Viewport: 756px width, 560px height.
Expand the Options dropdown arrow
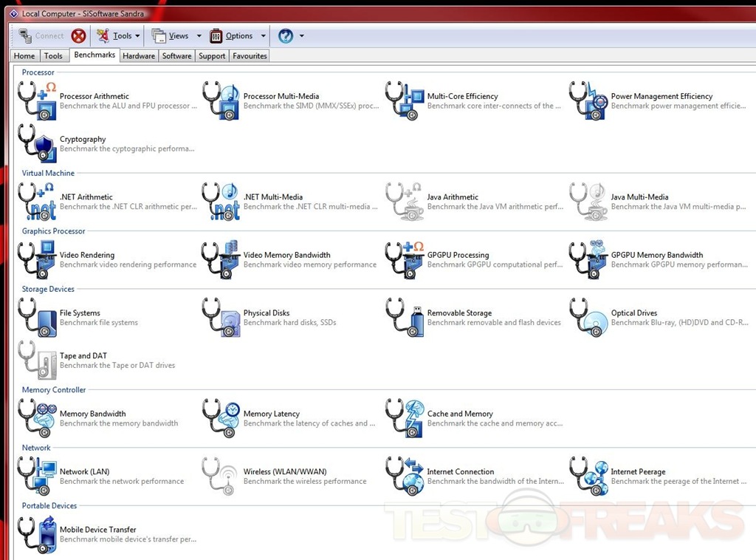pos(263,35)
